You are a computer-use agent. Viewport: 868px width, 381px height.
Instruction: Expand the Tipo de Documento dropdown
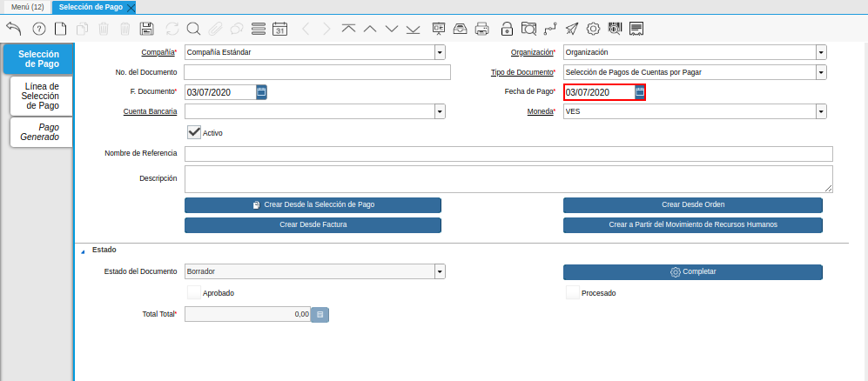pyautogui.click(x=821, y=72)
